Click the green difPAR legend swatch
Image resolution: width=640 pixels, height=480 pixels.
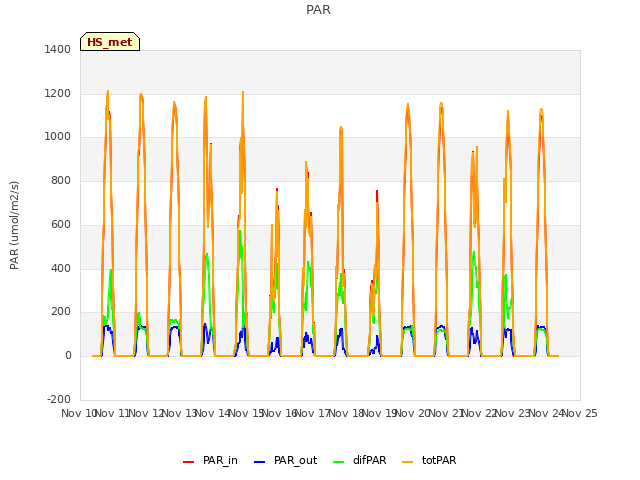click(x=339, y=462)
